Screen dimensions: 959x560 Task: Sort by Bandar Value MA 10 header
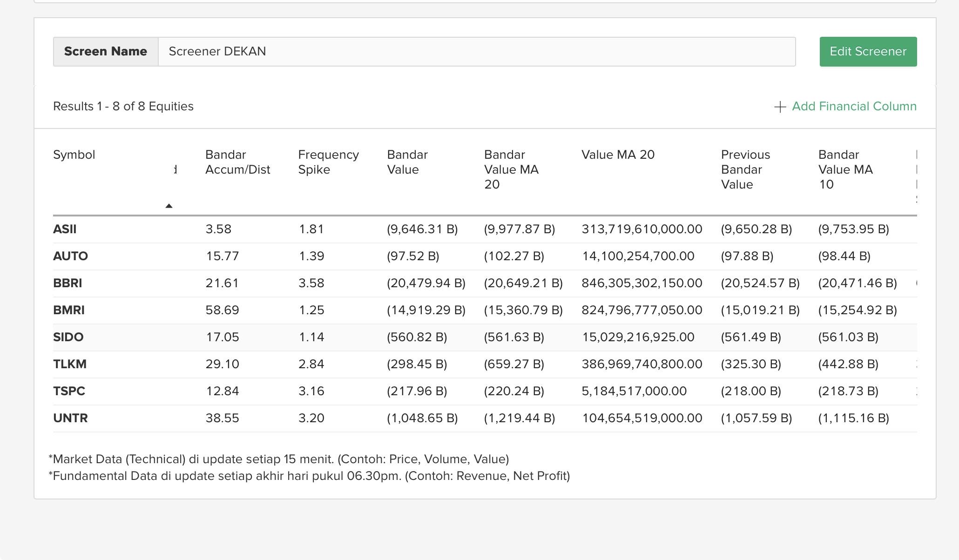pos(845,169)
